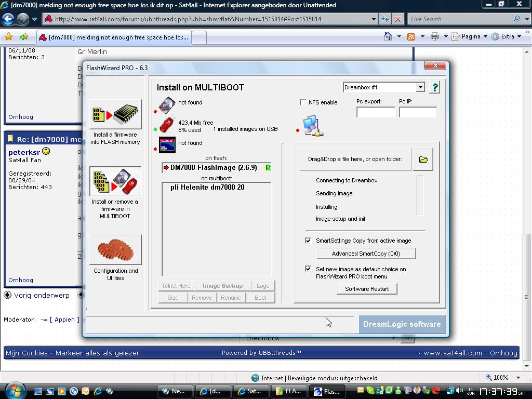Toggle Set new image as default choice
532x399 pixels.
(308, 269)
